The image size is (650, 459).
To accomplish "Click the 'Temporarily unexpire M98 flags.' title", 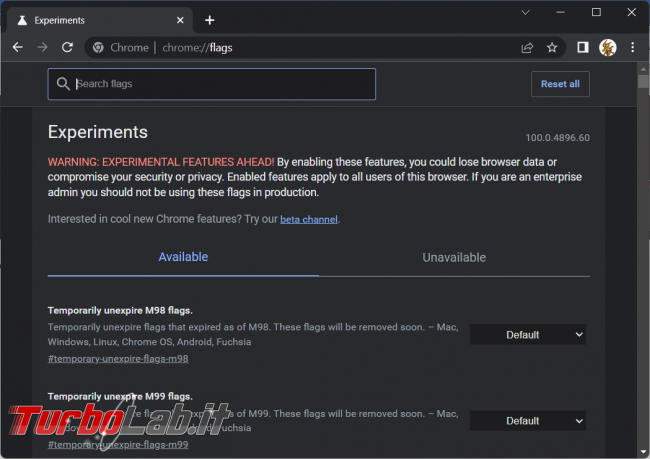I will point(120,311).
